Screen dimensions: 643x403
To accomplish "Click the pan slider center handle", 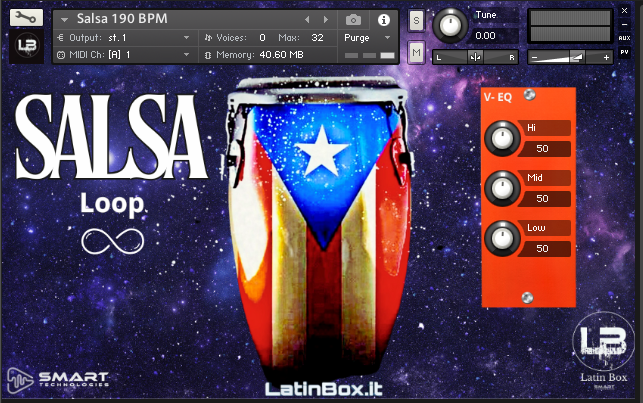I will 475,57.
